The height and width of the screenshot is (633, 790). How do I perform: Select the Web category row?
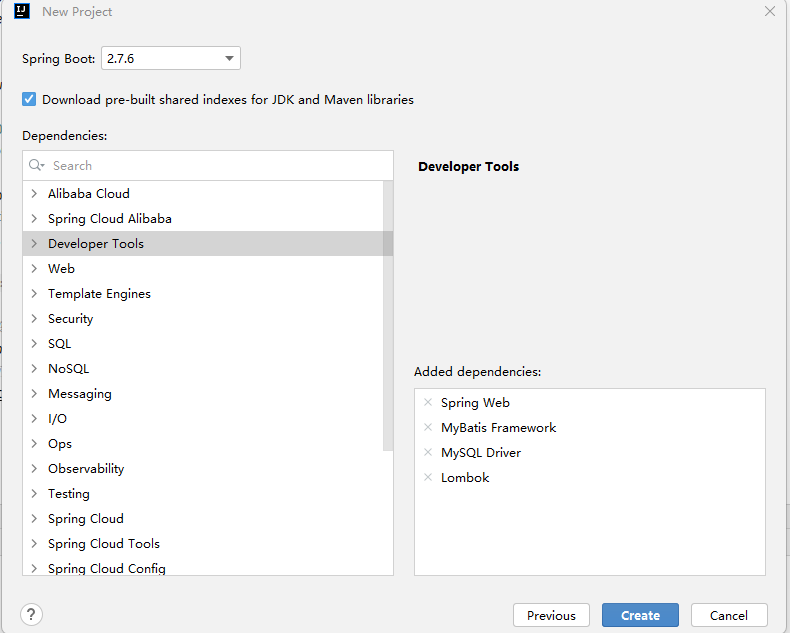pyautogui.click(x=203, y=269)
